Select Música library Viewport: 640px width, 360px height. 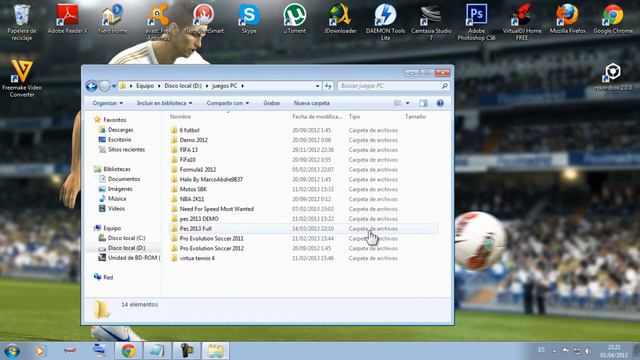click(x=113, y=198)
